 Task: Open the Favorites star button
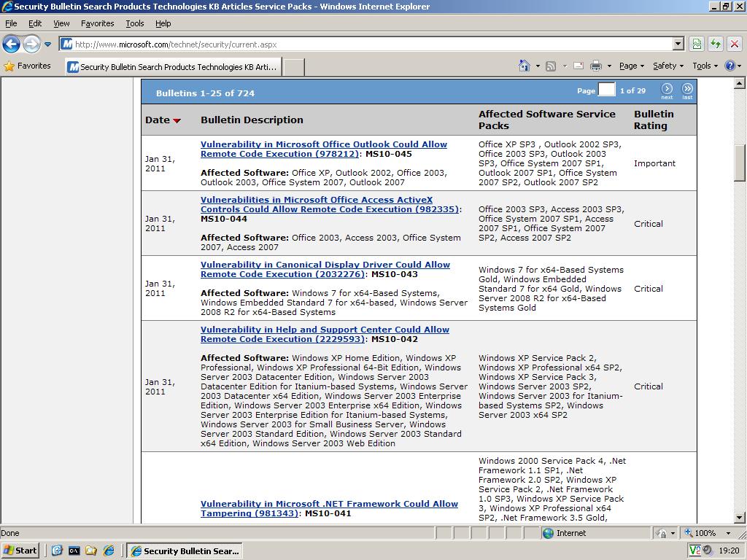click(x=27, y=66)
